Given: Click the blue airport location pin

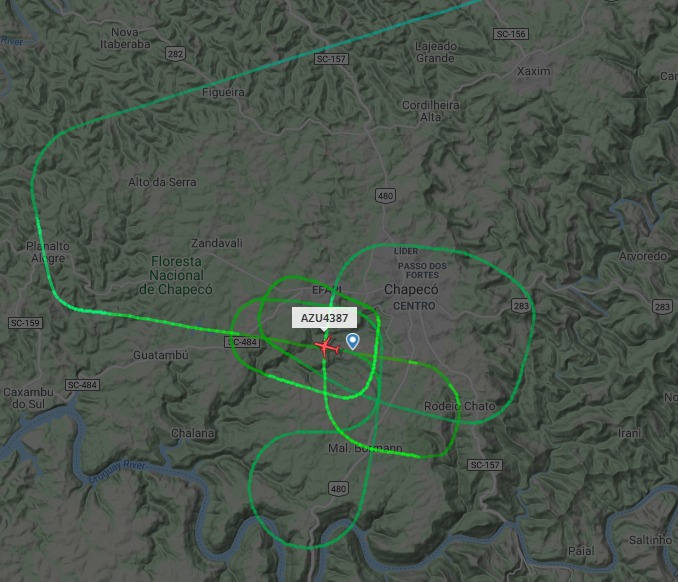Looking at the screenshot, I should (353, 341).
